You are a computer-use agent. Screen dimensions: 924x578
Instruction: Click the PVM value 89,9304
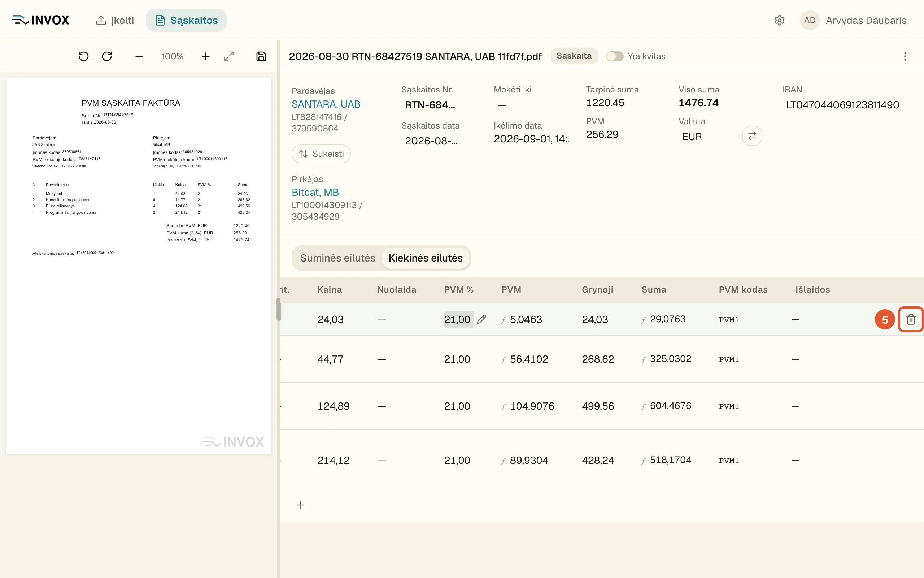click(529, 461)
